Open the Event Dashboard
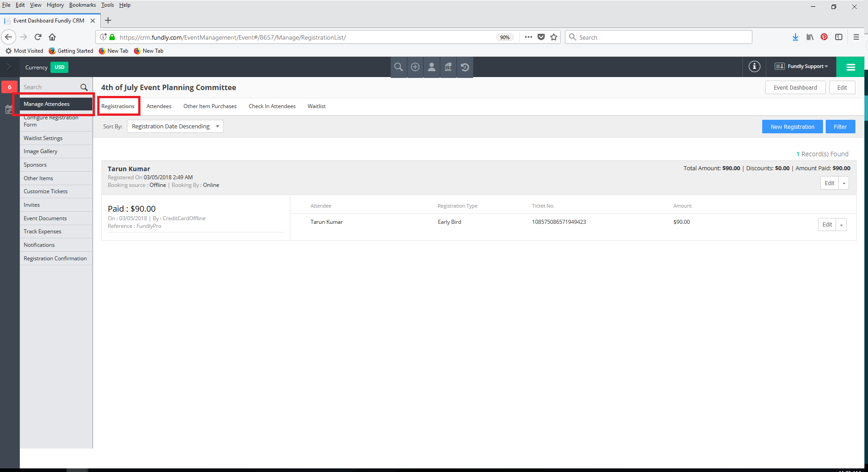The height and width of the screenshot is (472, 868). [795, 87]
